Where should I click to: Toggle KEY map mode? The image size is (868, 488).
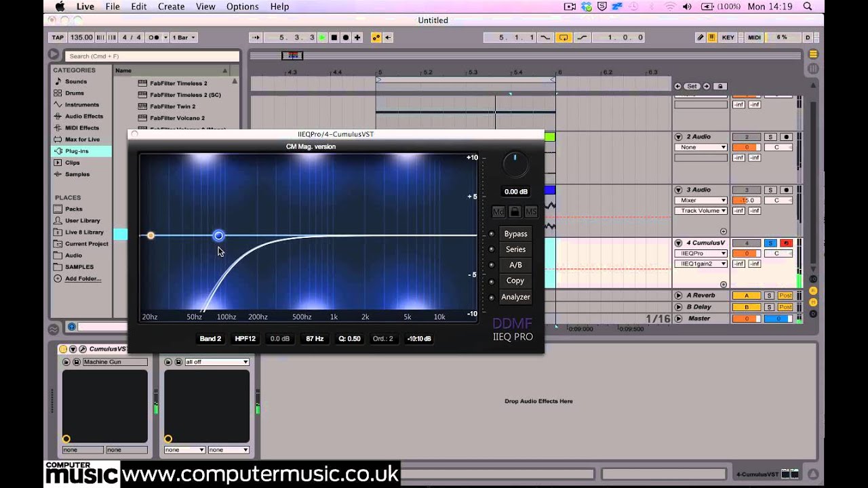tap(728, 38)
